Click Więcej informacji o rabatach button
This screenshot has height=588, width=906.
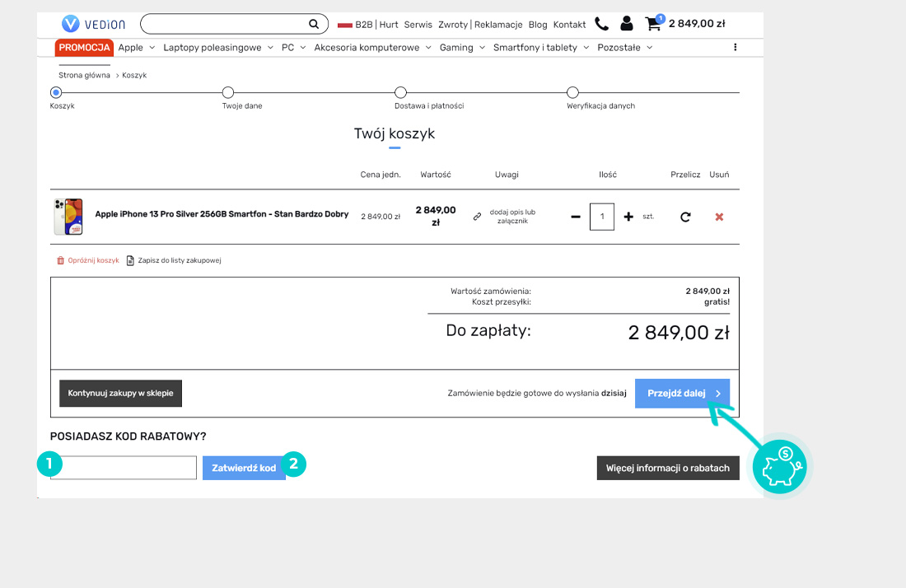(x=668, y=468)
